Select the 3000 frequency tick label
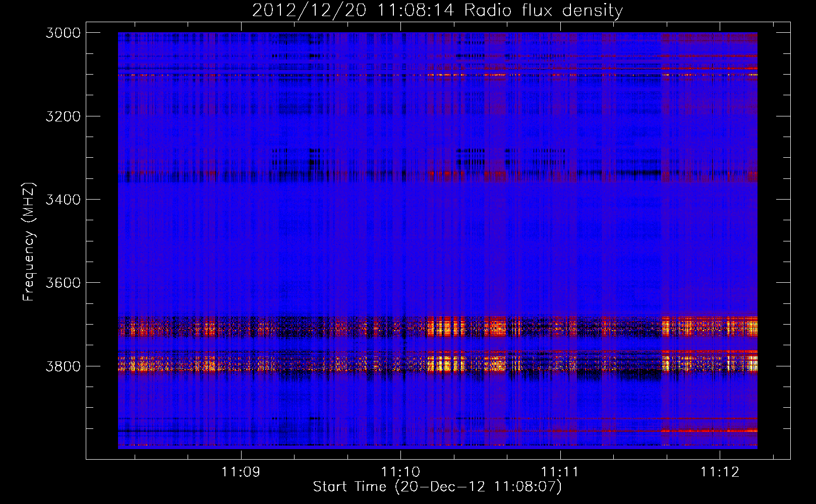Screen dimensions: 816x504 tap(63, 33)
